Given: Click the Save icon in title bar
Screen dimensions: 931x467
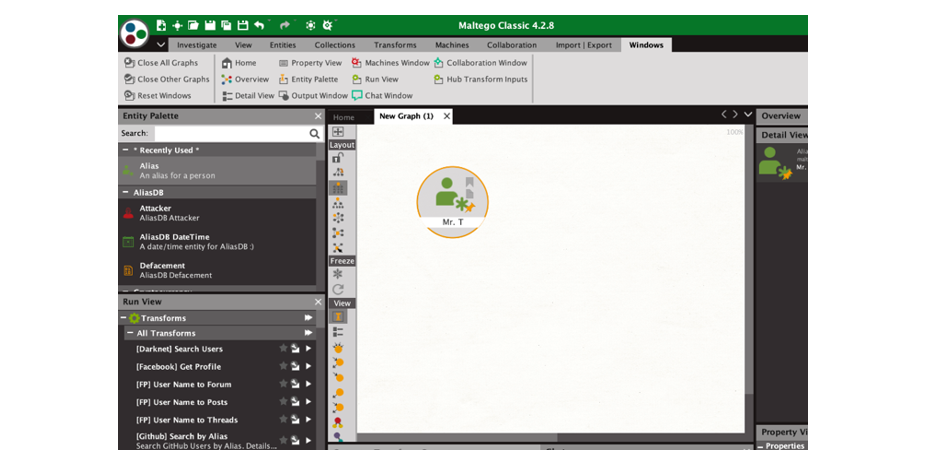Looking at the screenshot, I should pyautogui.click(x=210, y=26).
